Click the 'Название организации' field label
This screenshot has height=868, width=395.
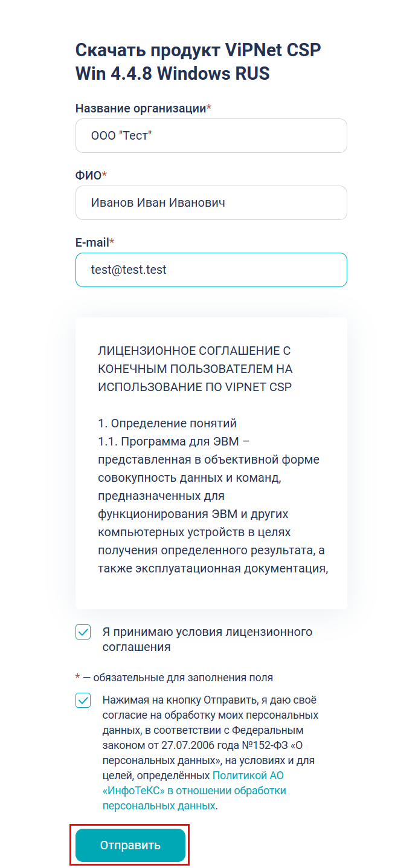coord(140,108)
